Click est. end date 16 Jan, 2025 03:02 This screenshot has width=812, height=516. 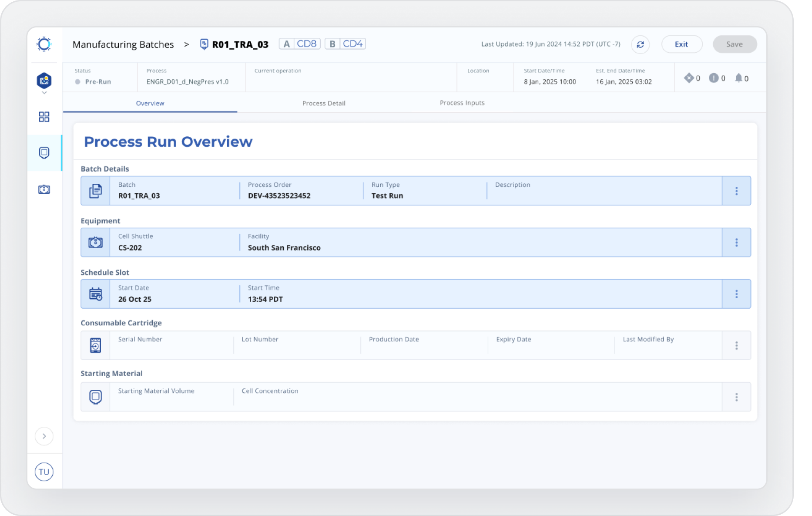click(x=624, y=81)
